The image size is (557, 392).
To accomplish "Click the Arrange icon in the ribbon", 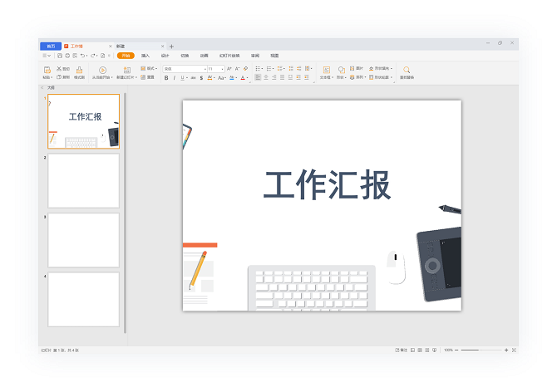I will point(352,77).
